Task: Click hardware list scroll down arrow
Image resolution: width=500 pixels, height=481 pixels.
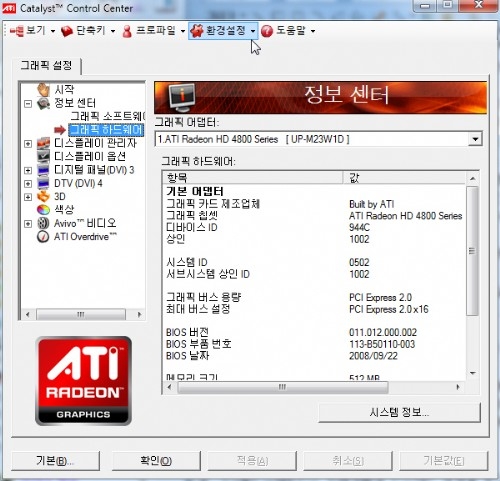Action: 472,373
